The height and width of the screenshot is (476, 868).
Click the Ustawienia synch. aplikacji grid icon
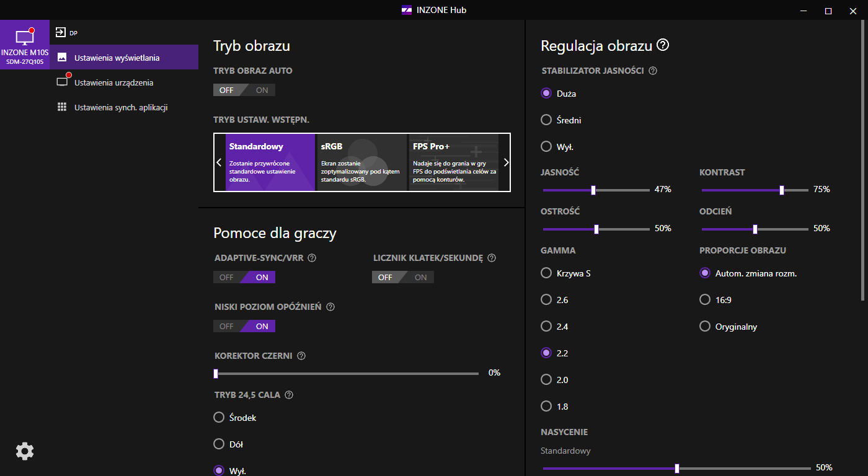[62, 107]
